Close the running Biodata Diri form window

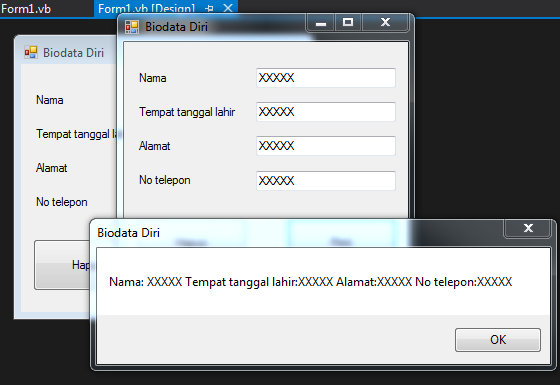point(385,23)
